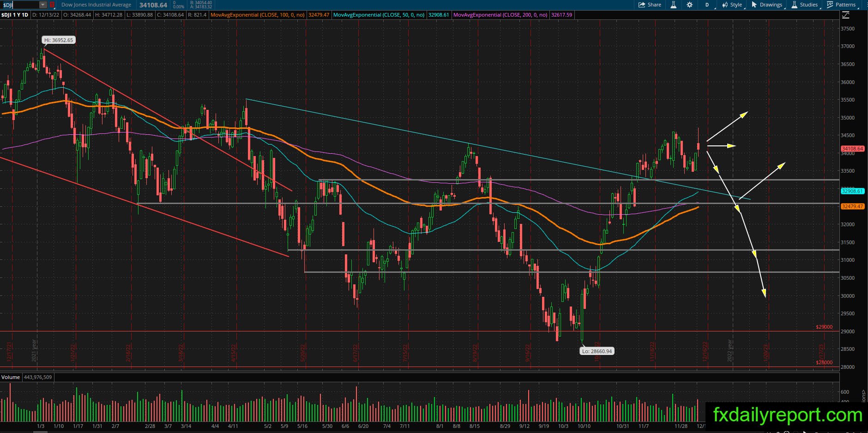Click the "$DJI 1 Y 1D" chart label
Image resolution: width=868 pixels, height=433 pixels.
[15, 15]
